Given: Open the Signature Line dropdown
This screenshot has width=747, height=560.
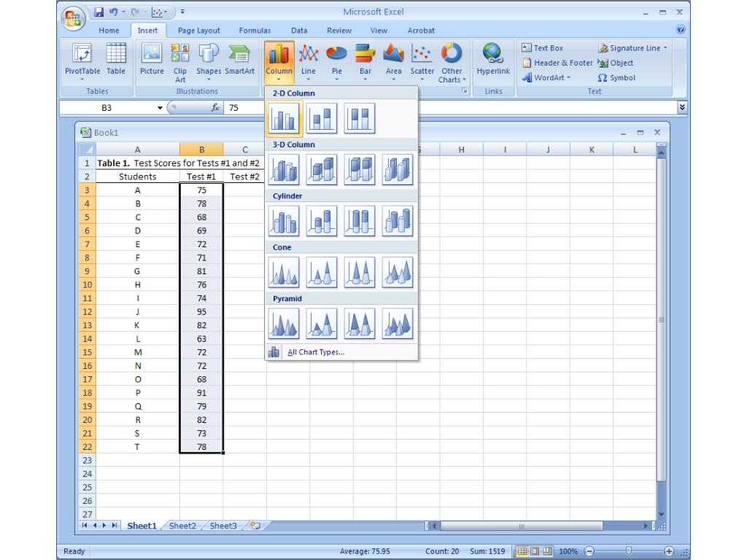Looking at the screenshot, I should point(665,47).
